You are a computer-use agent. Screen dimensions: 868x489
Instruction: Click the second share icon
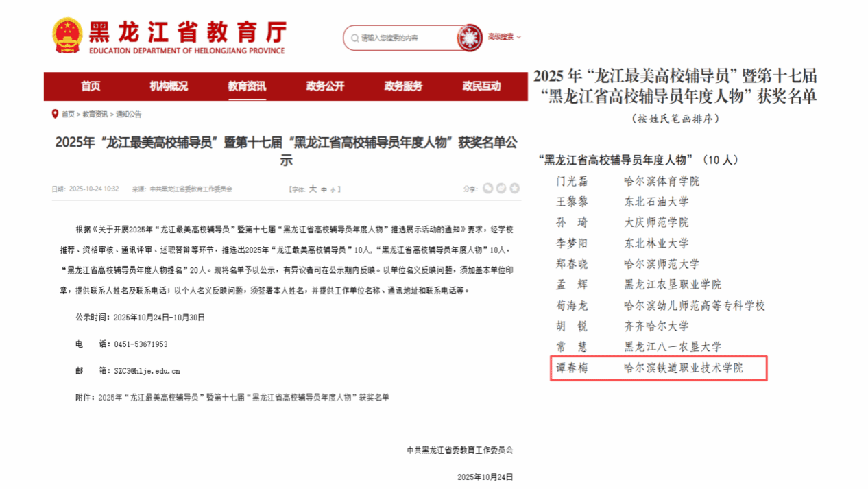pos(501,189)
